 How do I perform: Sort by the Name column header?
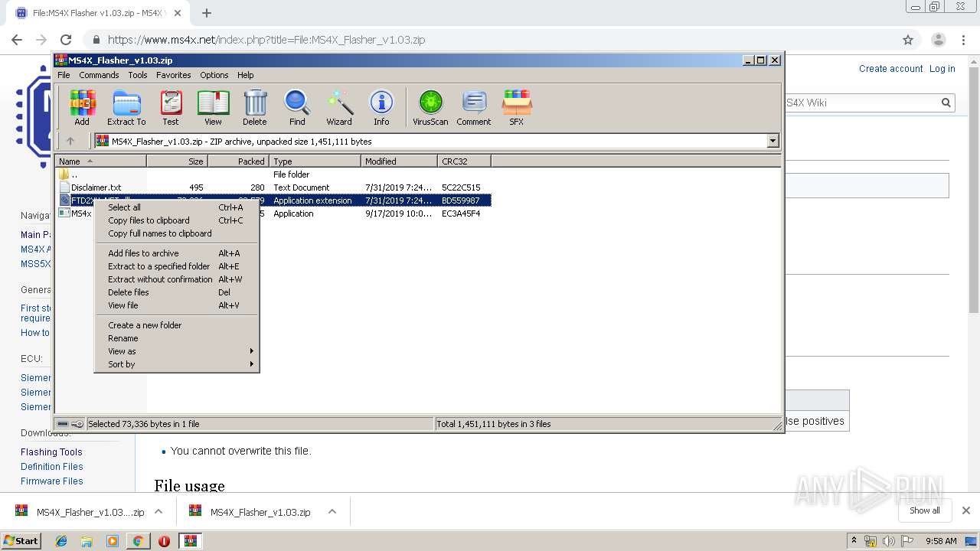[100, 161]
